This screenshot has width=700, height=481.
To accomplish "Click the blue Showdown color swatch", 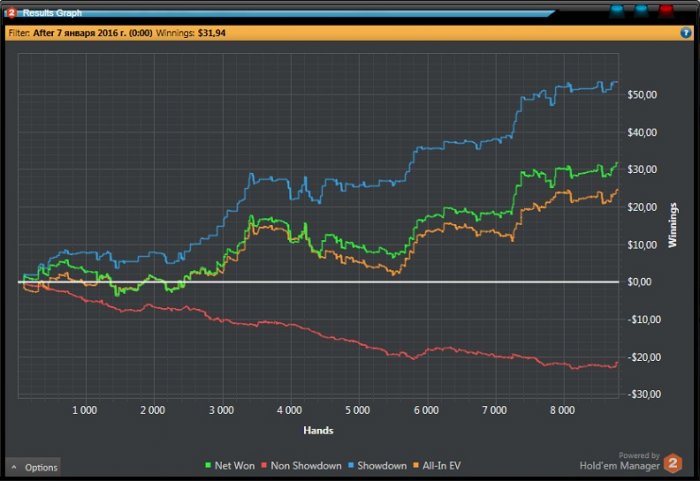I will tap(351, 465).
